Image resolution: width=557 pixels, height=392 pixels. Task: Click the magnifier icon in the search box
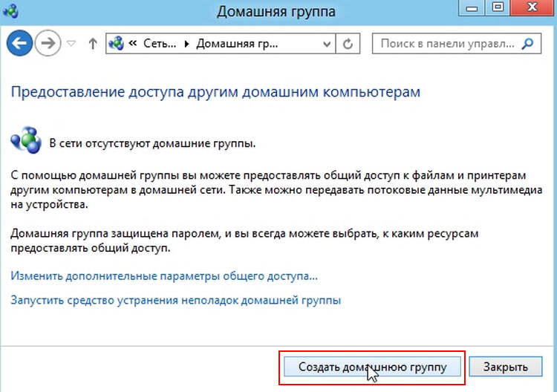tap(527, 44)
